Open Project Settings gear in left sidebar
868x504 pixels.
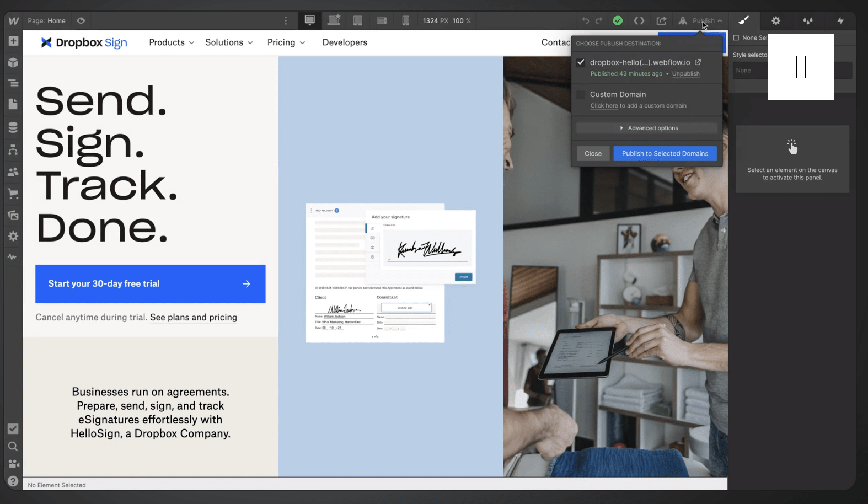point(13,236)
